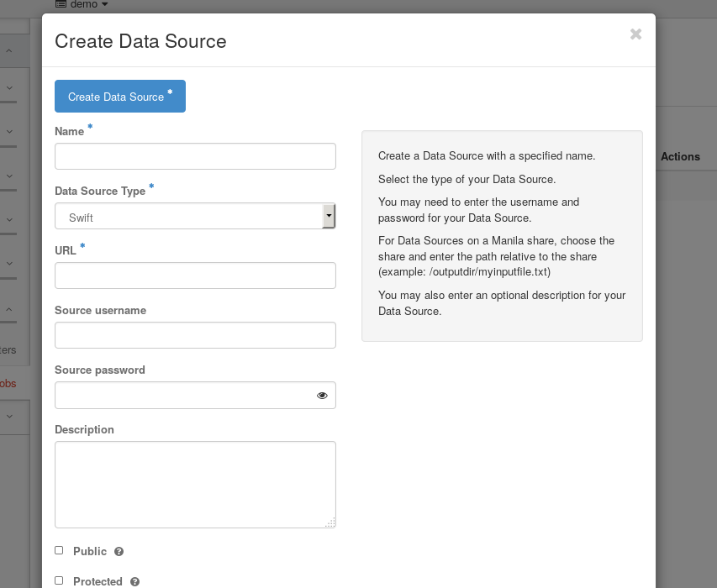This screenshot has height=588, width=717.
Task: Show the password using the eye icon
Action: click(322, 395)
